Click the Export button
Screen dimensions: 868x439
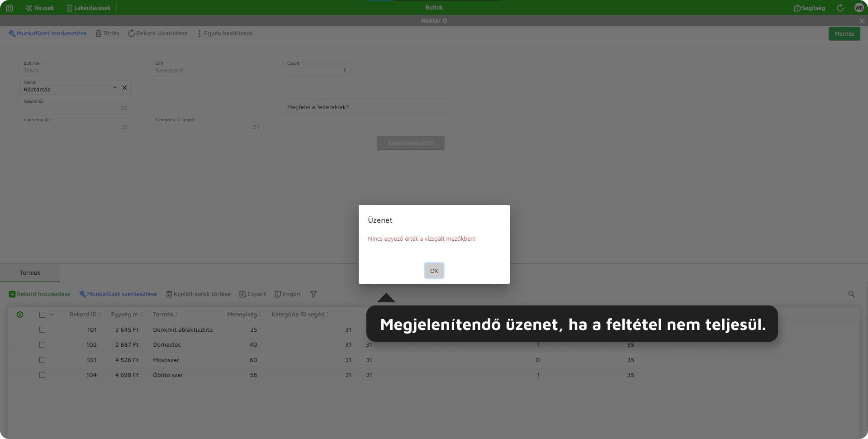tap(252, 294)
